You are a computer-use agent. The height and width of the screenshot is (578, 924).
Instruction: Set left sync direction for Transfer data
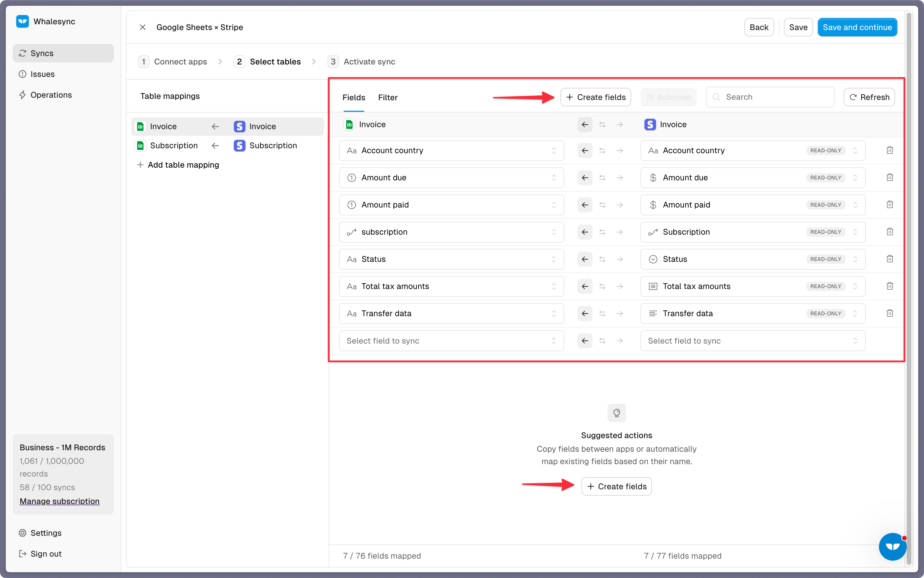pyautogui.click(x=585, y=314)
